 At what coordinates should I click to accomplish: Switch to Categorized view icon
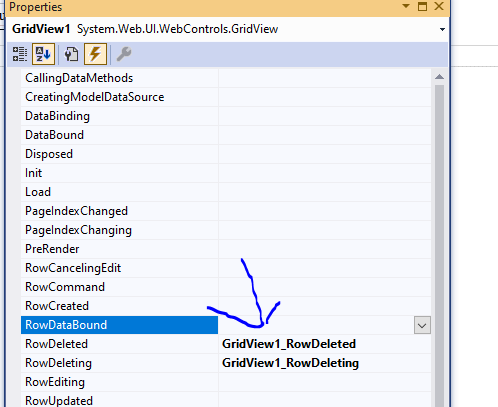click(x=20, y=54)
